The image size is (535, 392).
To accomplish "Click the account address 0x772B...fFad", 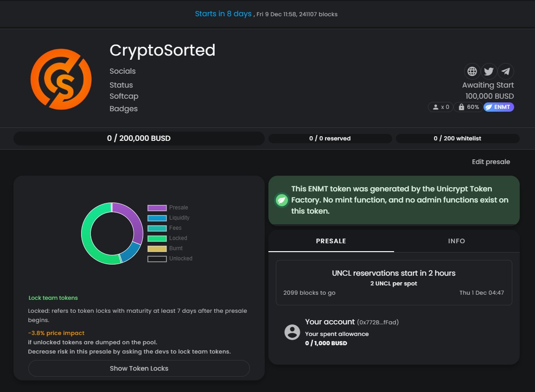I will point(378,322).
